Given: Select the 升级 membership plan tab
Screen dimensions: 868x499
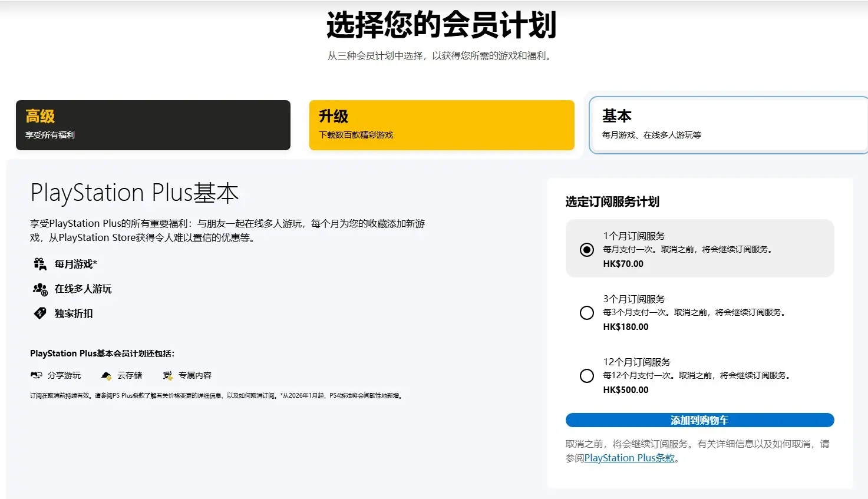Looking at the screenshot, I should click(441, 125).
